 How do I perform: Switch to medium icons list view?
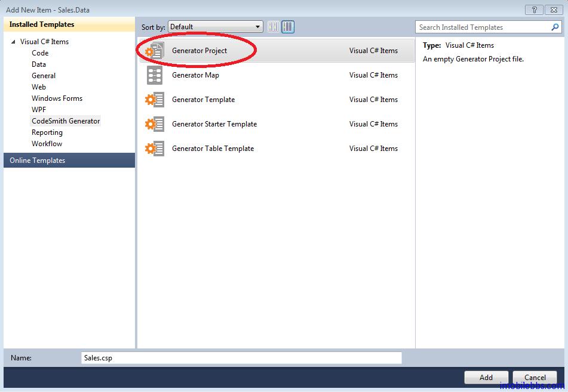coord(288,27)
